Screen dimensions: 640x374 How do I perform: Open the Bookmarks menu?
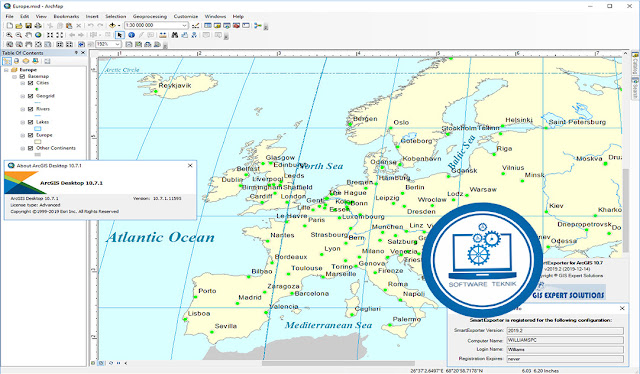(66, 16)
